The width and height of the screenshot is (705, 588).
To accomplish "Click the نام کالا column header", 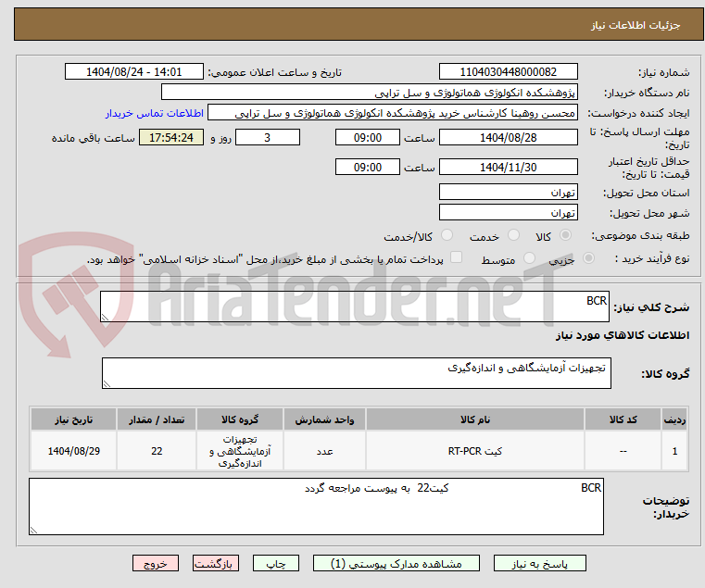I will [x=475, y=419].
